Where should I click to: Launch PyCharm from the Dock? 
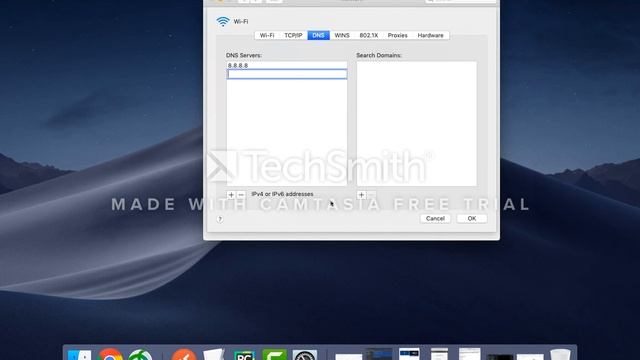[x=244, y=355]
